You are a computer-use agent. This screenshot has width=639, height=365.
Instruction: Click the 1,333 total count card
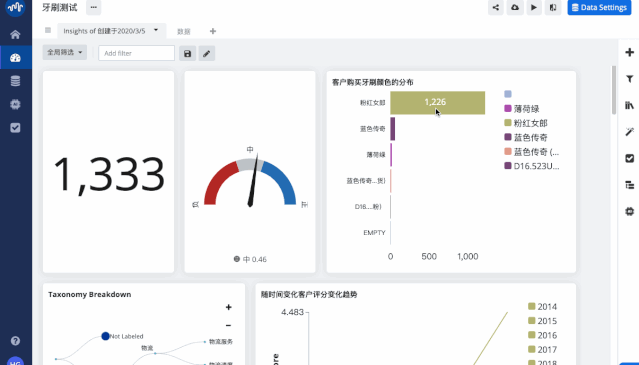[108, 172]
